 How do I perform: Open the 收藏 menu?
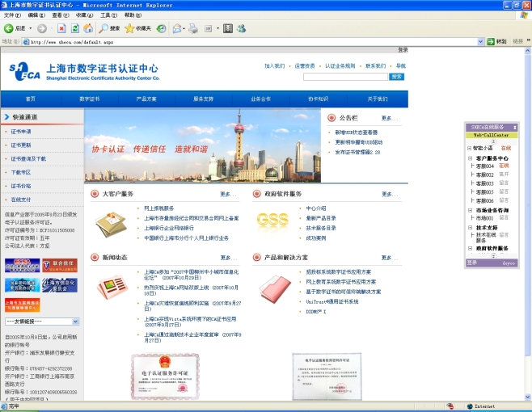[84, 15]
